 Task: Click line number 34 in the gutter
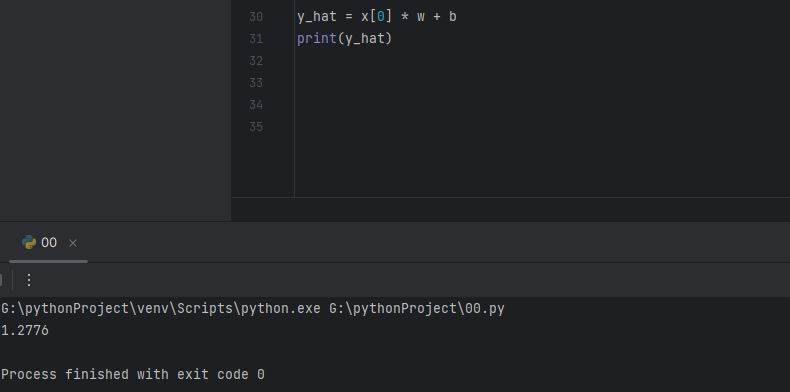pyautogui.click(x=255, y=105)
